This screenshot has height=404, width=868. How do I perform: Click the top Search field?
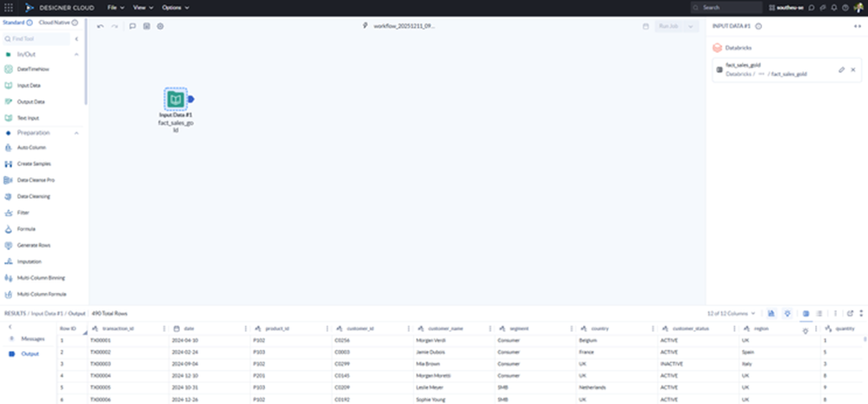tap(726, 8)
